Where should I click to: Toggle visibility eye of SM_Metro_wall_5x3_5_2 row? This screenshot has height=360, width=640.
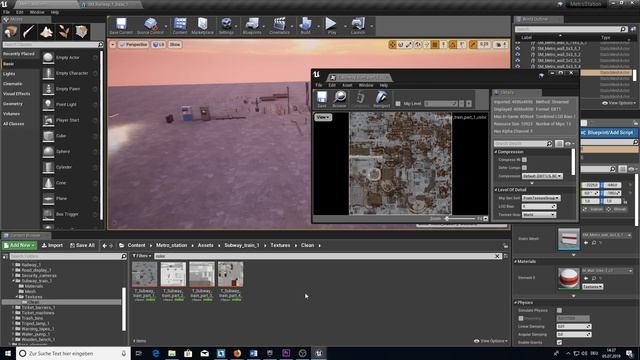518,54
